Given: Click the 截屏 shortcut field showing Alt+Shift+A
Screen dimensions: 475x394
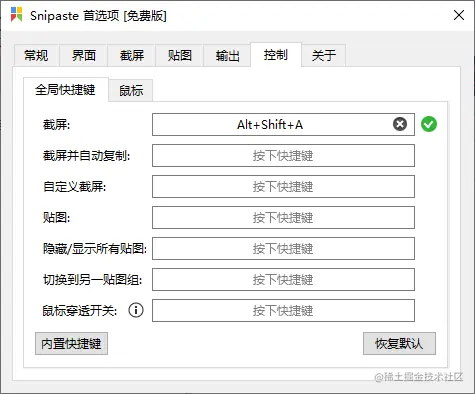Looking at the screenshot, I should tap(283, 124).
